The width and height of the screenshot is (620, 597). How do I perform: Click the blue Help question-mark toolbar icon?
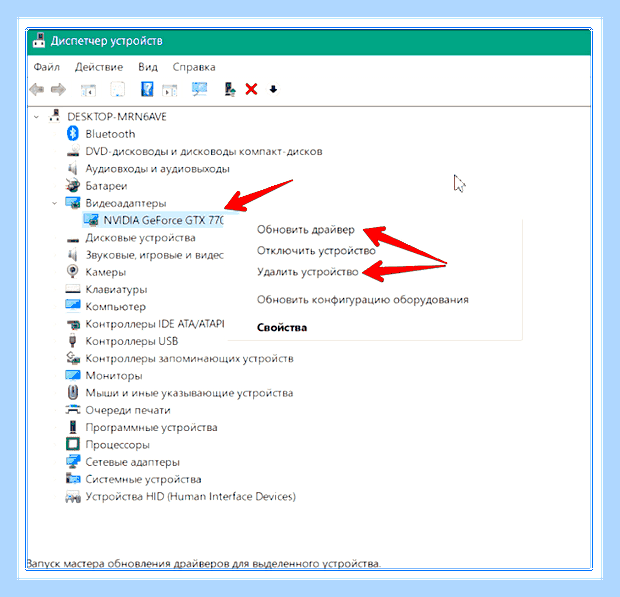147,89
